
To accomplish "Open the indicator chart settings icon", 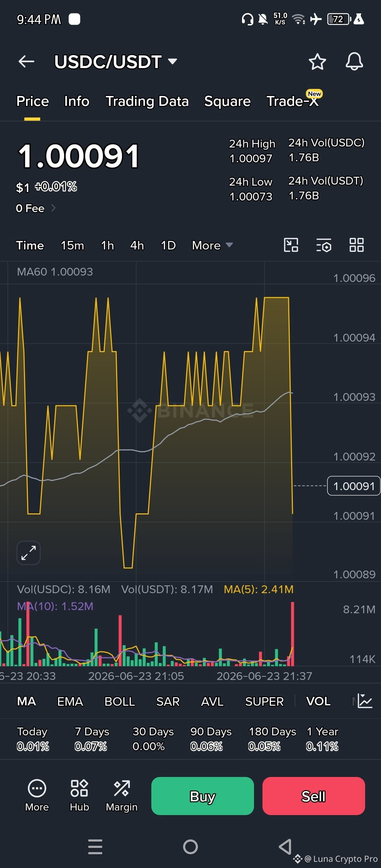I will click(x=365, y=701).
